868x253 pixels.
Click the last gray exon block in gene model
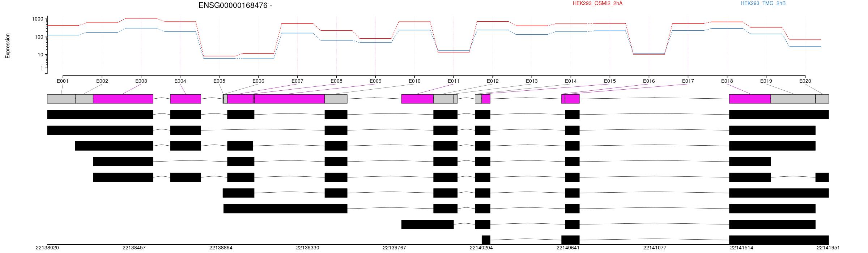point(822,99)
